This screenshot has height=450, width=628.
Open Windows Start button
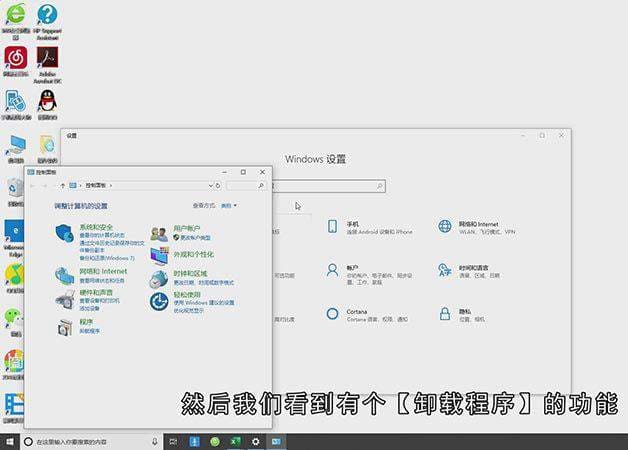tap(10, 442)
